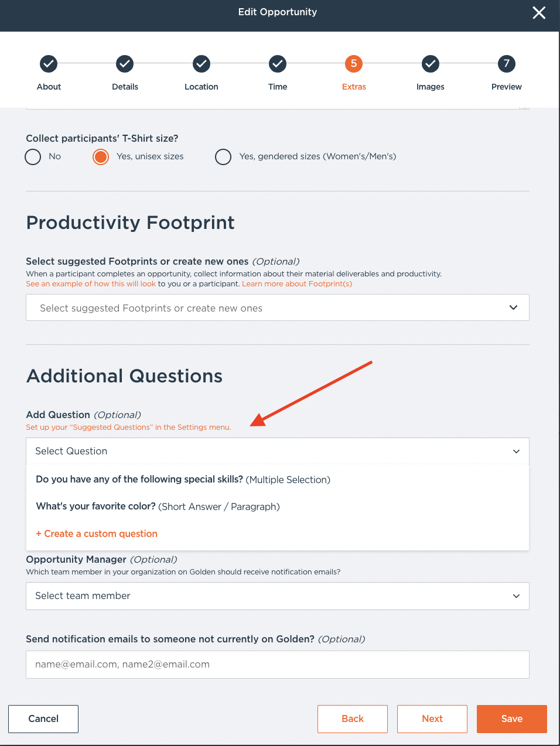Close the Edit Opportunity dialog with X
The image size is (560, 746).
coord(539,13)
